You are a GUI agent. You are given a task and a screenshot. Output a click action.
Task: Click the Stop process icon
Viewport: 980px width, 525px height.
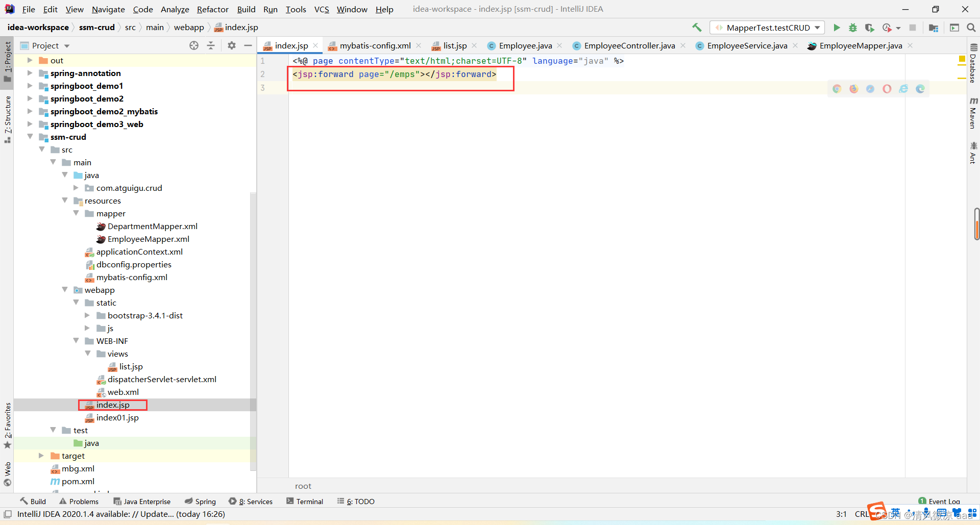coord(913,28)
